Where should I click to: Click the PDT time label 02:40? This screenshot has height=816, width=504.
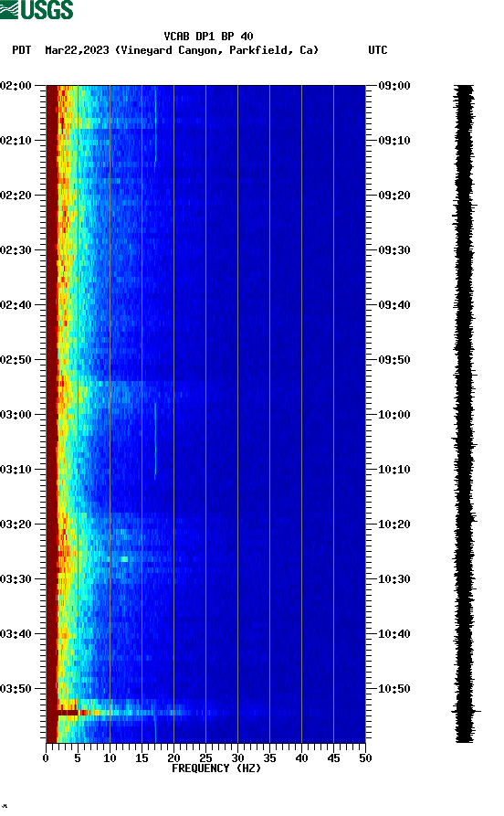click(16, 305)
